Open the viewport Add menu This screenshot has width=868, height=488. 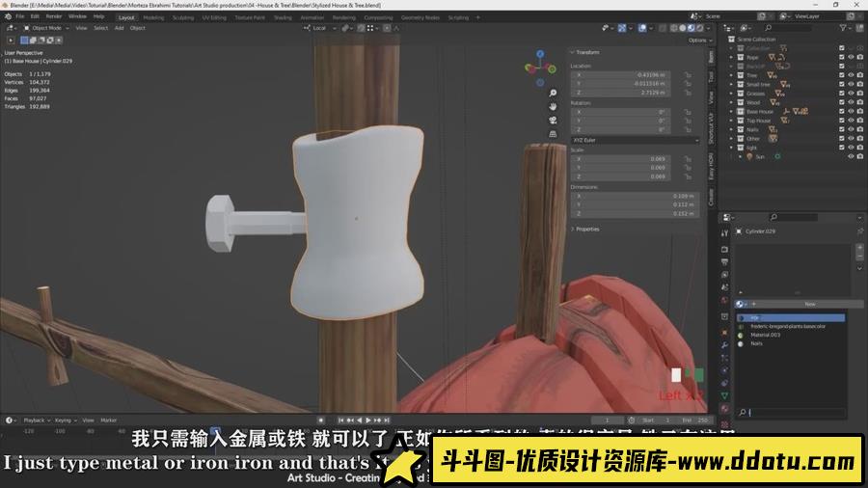point(119,28)
